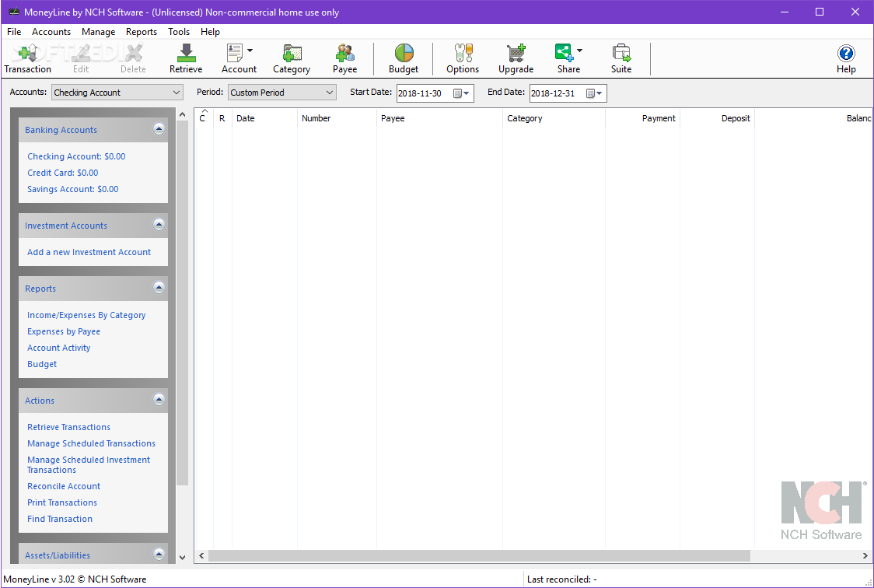Screen dimensions: 874x588
Task: Sort by the Payee column header
Action: pyautogui.click(x=439, y=118)
